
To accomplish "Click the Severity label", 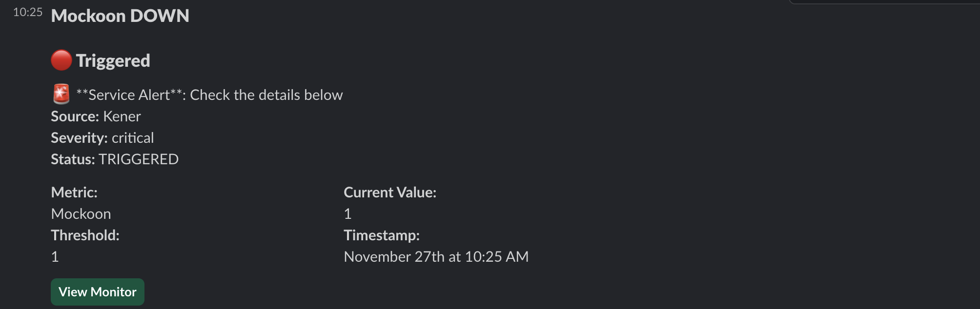I will (x=80, y=138).
